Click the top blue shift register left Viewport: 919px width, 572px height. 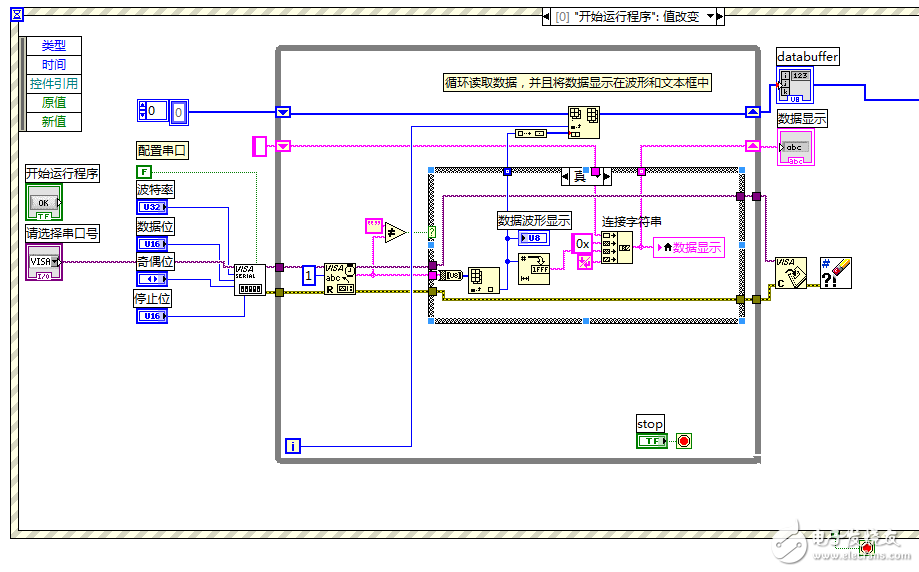[x=283, y=112]
